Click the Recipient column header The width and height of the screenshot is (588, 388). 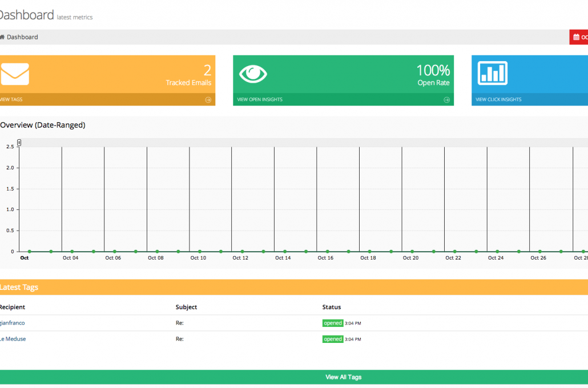pyautogui.click(x=13, y=307)
